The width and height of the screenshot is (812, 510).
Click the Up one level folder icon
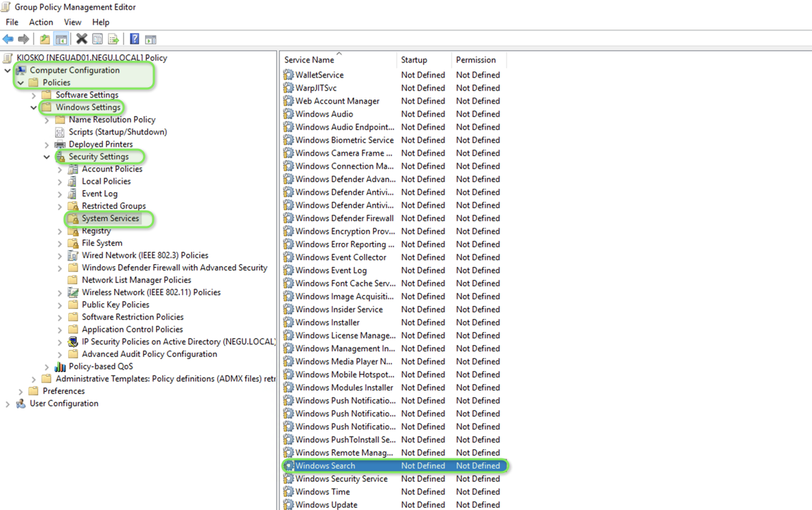click(x=45, y=39)
